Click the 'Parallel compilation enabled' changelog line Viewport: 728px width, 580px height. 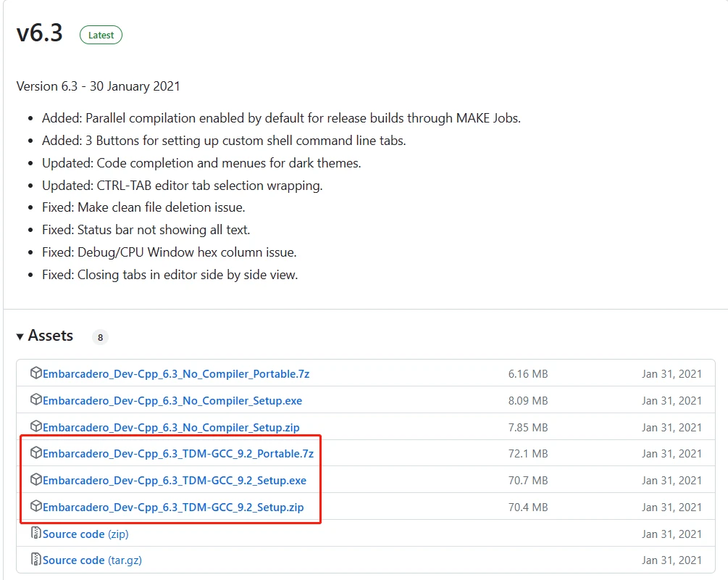281,118
